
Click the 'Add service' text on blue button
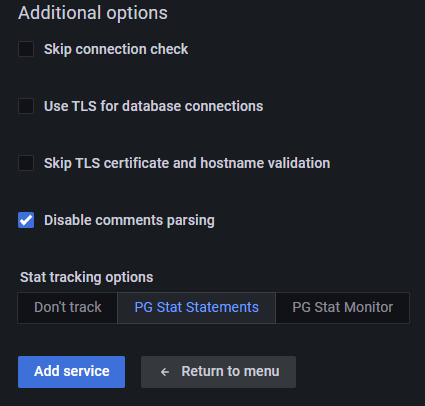[x=72, y=371]
